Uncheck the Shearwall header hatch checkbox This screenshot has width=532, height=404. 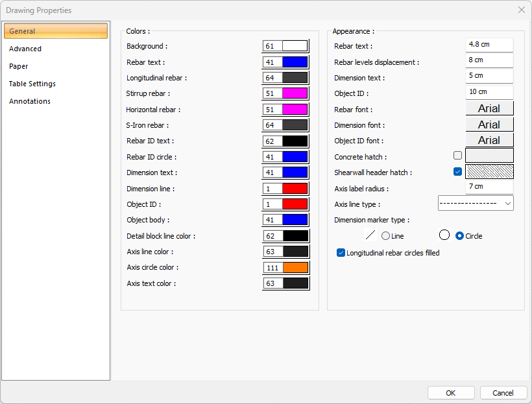[x=457, y=172]
